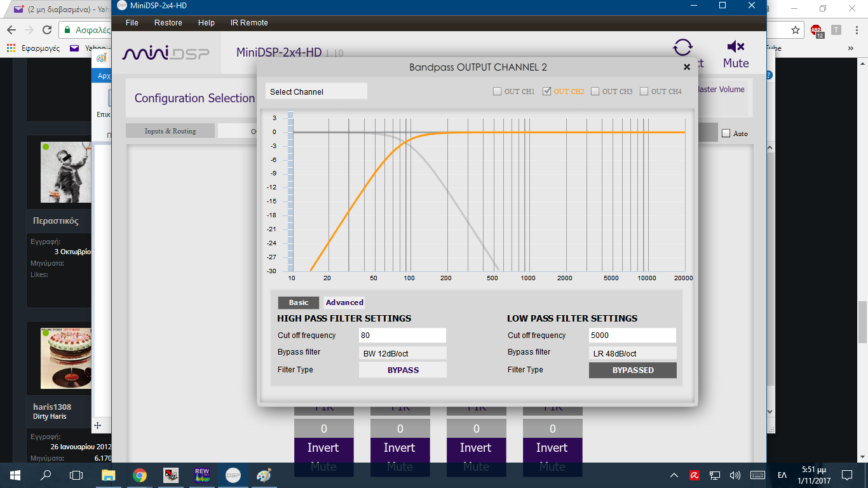Viewport: 868px width, 488px height.
Task: Tick the OUT CH4 checkbox
Action: 644,91
